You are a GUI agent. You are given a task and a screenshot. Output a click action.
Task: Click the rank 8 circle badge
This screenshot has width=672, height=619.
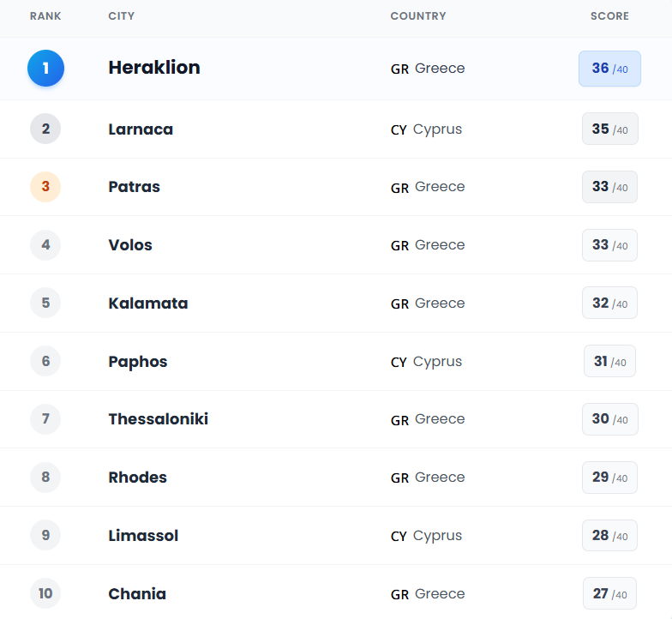click(45, 478)
